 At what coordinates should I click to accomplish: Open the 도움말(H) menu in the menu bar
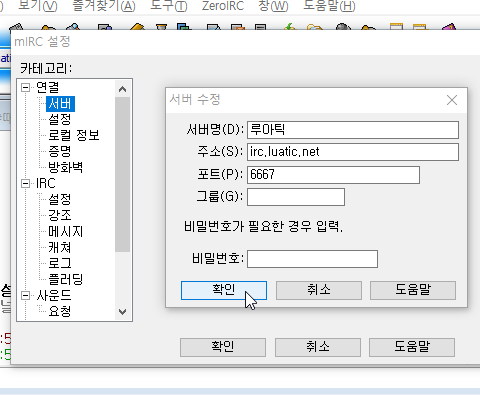pos(329,6)
